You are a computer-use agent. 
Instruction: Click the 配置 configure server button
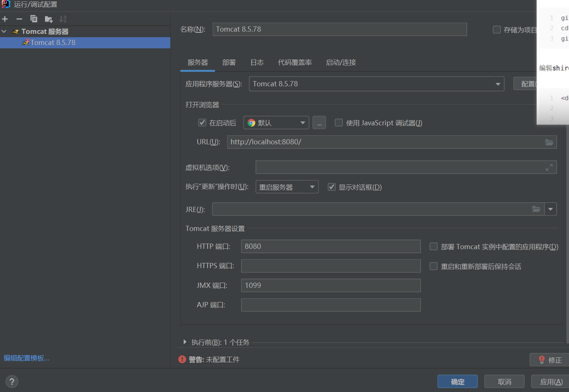coord(525,84)
